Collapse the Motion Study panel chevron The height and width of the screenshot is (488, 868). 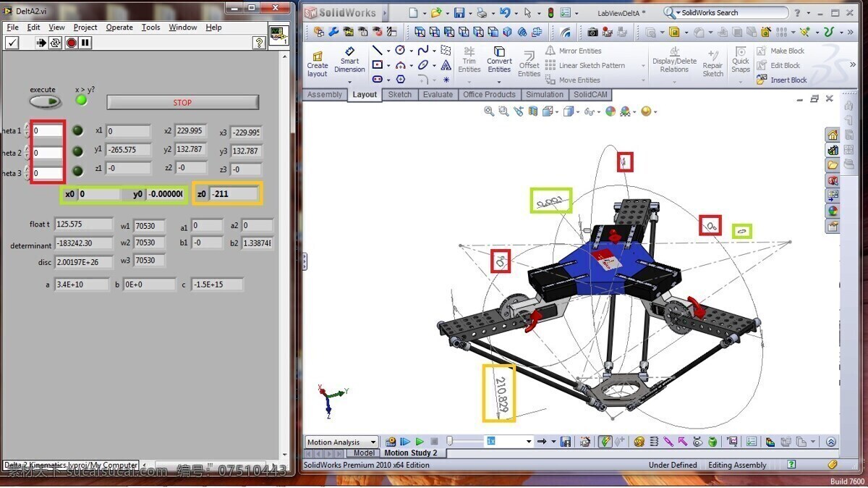point(830,442)
